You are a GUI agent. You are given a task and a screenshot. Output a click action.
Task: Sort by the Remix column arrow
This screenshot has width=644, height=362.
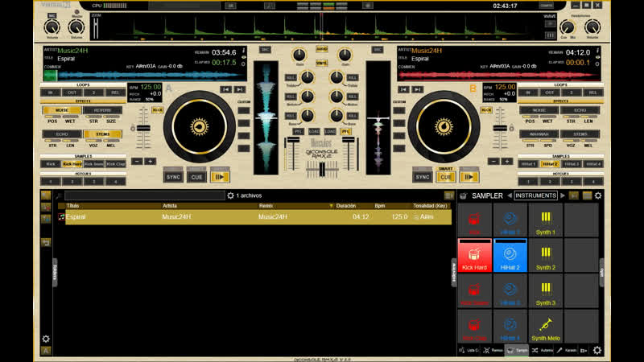331,206
